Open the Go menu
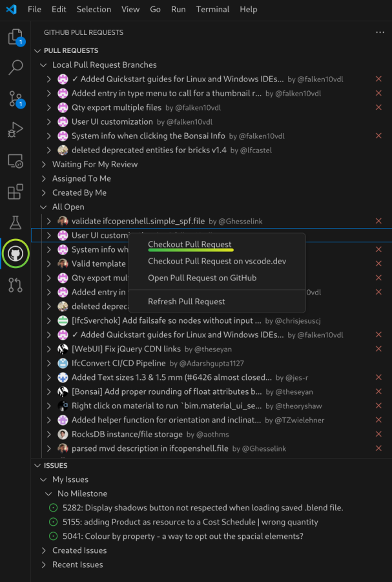The width and height of the screenshot is (392, 582). (155, 9)
